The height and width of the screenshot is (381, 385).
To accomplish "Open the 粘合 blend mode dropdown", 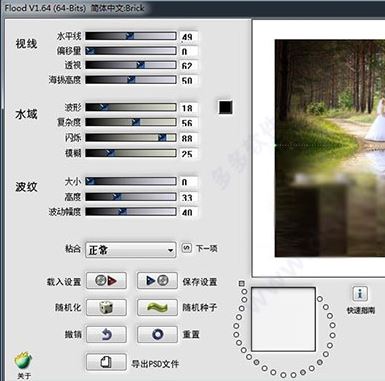I will [x=130, y=250].
